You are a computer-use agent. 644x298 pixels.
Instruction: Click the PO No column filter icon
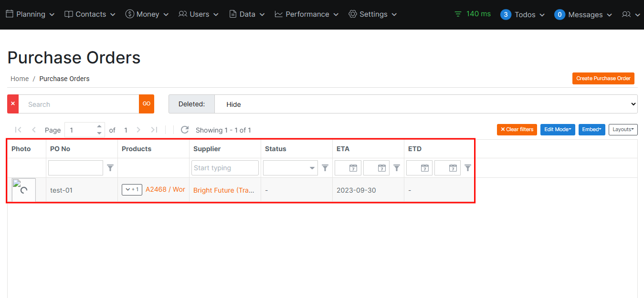tap(110, 168)
